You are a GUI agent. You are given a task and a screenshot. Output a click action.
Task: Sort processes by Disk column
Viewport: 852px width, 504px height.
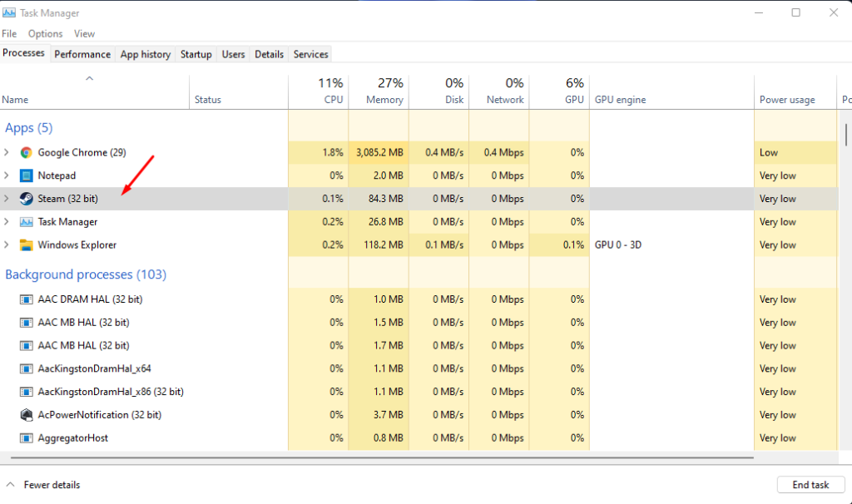coord(439,91)
